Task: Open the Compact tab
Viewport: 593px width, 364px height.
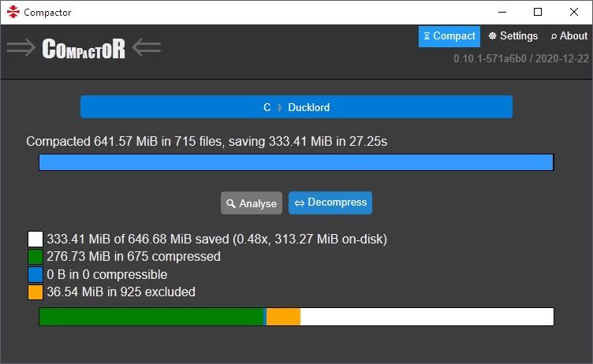Action: coord(449,36)
